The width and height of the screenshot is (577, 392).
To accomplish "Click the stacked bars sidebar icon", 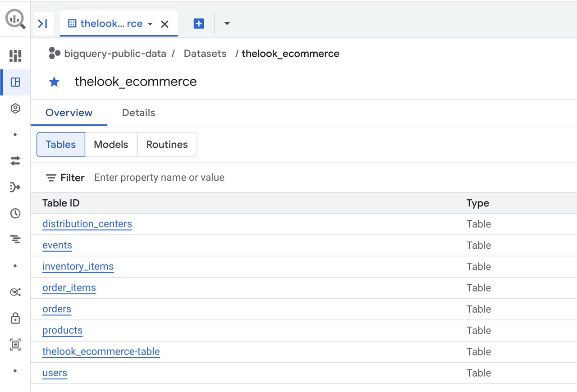I will (x=15, y=240).
